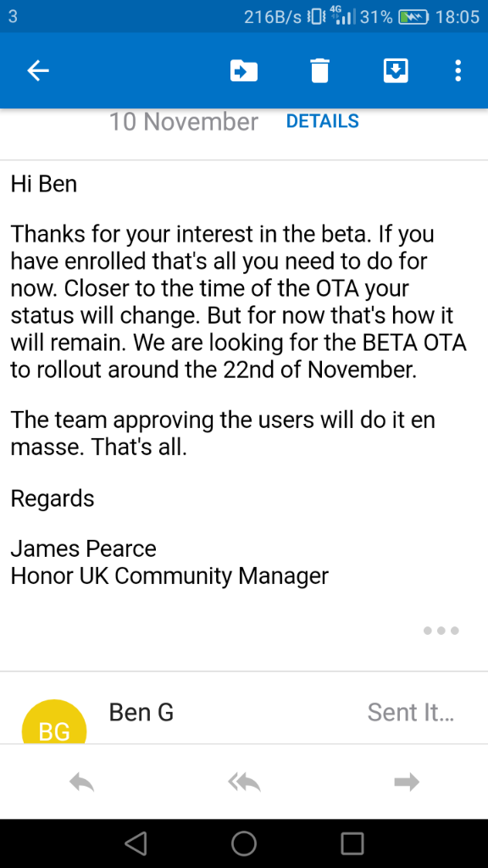
Task: Reply using the single left arrow
Action: pos(82,782)
